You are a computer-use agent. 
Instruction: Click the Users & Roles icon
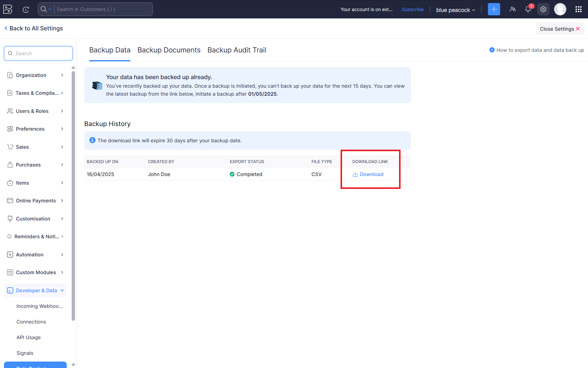point(10,111)
